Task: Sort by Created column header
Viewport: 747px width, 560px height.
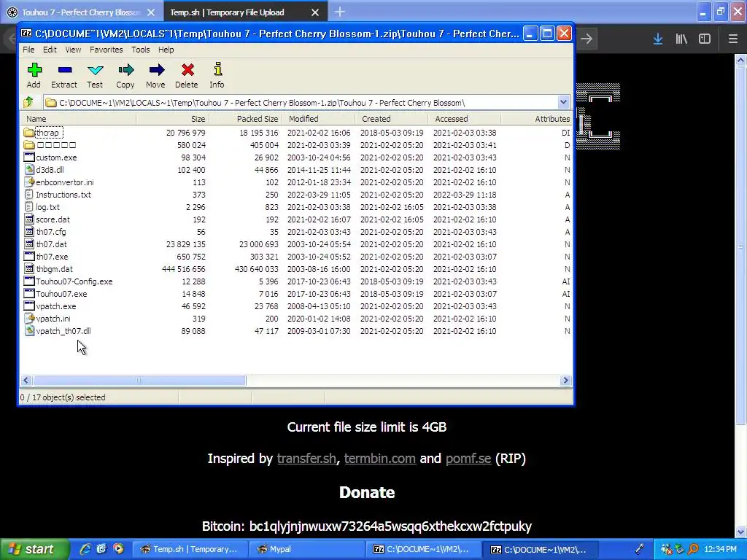Action: click(391, 119)
